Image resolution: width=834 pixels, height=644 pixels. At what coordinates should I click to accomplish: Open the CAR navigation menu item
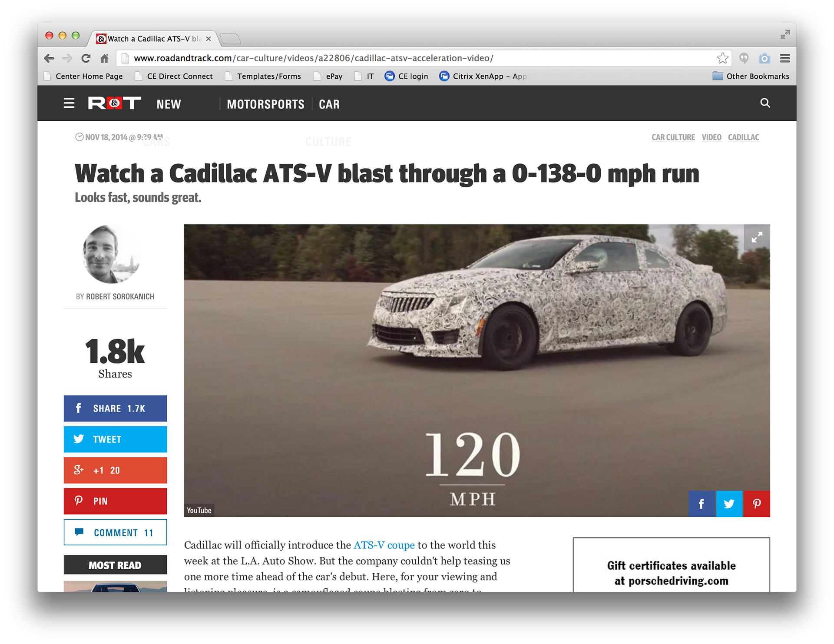click(x=329, y=104)
